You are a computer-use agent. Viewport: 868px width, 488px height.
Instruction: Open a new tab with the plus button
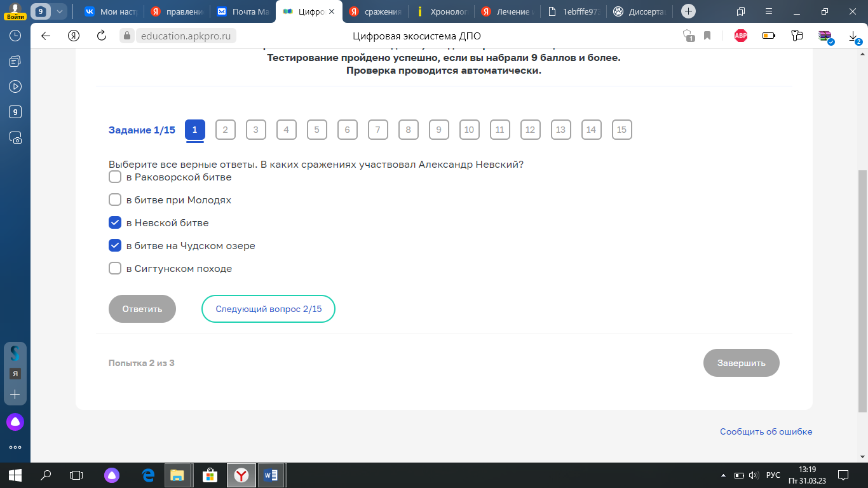point(688,11)
